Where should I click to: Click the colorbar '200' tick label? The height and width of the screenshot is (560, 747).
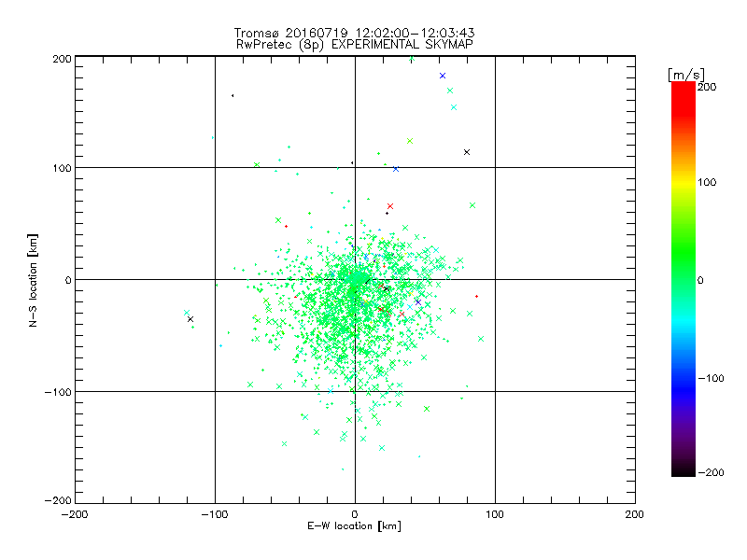point(707,87)
